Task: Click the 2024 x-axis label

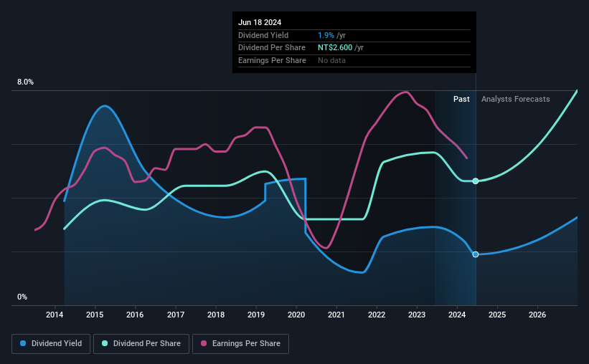Action: (x=457, y=315)
